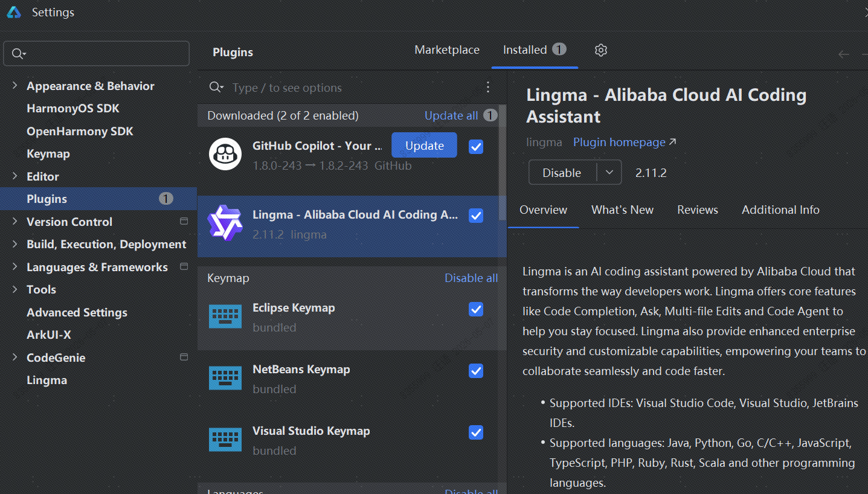Screen dimensions: 868x494
Task: Click the search magnifier in settings search
Action: pos(18,54)
